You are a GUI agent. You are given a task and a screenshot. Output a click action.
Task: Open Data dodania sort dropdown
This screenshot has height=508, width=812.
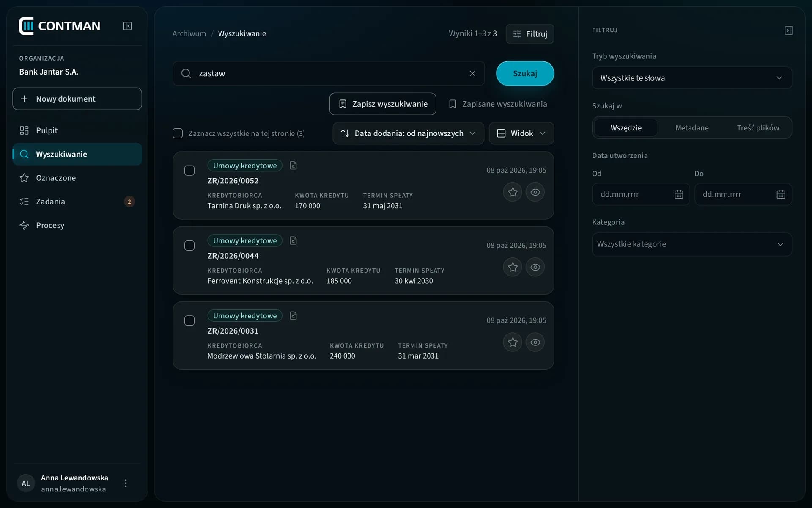point(408,133)
